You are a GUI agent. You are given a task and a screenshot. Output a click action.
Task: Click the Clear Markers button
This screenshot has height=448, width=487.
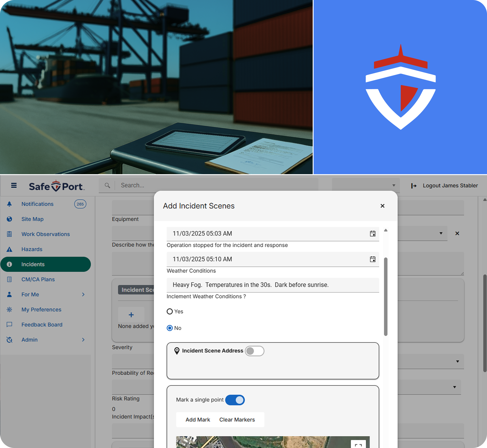click(237, 420)
